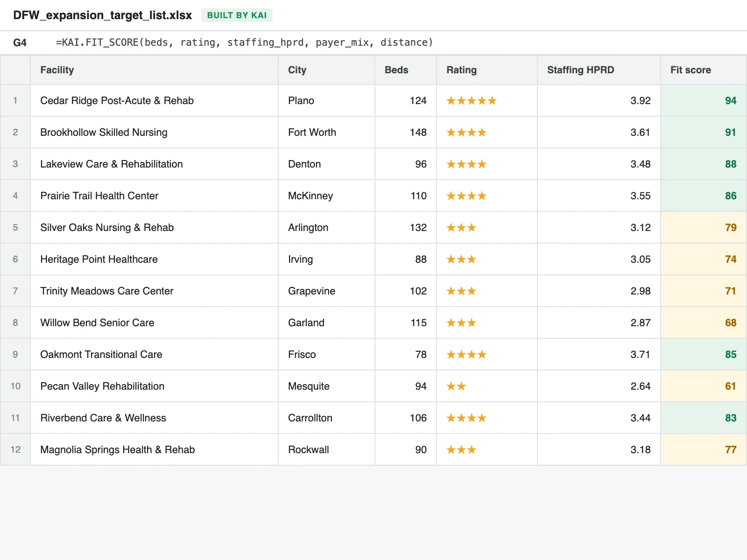Select row number 1 header

click(15, 100)
